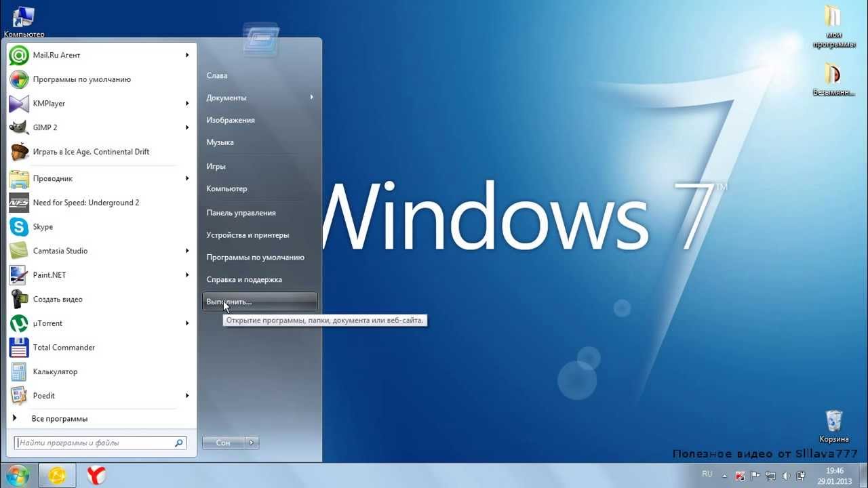
Task: Click the Windows Start orb
Action: tap(16, 476)
